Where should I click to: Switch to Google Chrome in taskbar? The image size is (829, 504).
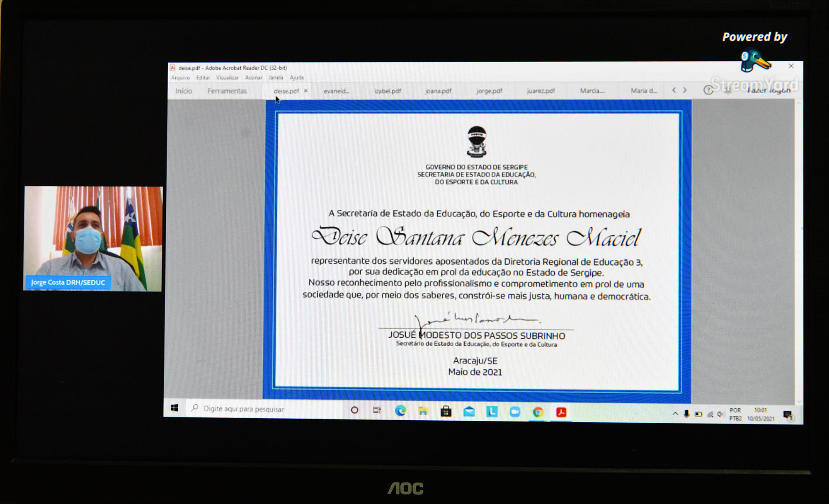(538, 412)
